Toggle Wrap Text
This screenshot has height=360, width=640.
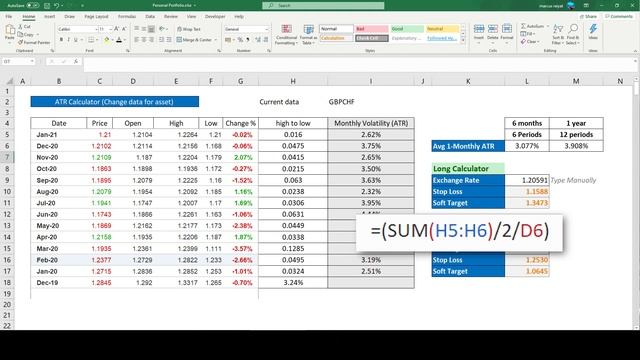pyautogui.click(x=189, y=29)
